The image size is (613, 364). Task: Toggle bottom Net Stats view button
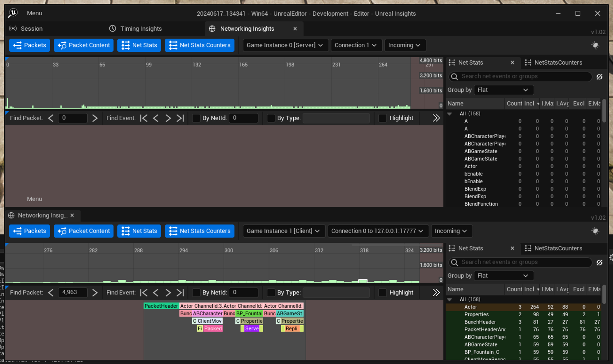pos(139,231)
